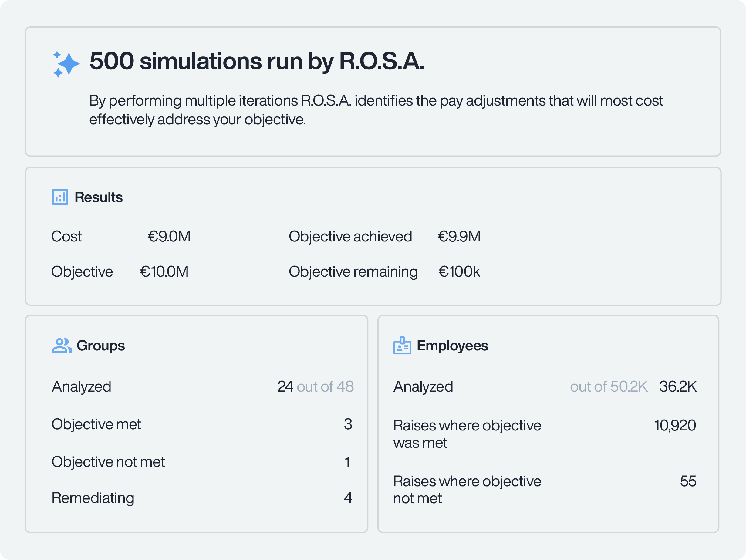
Task: Select the Results section title
Action: tap(99, 197)
